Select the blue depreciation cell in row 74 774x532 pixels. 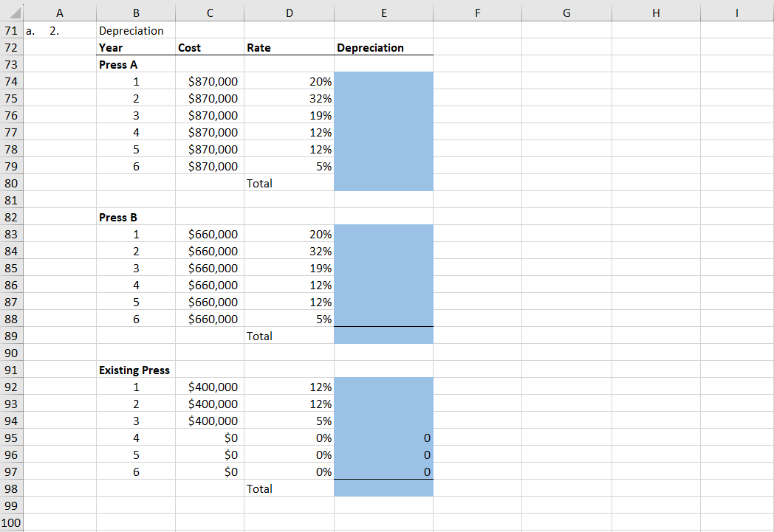point(383,81)
